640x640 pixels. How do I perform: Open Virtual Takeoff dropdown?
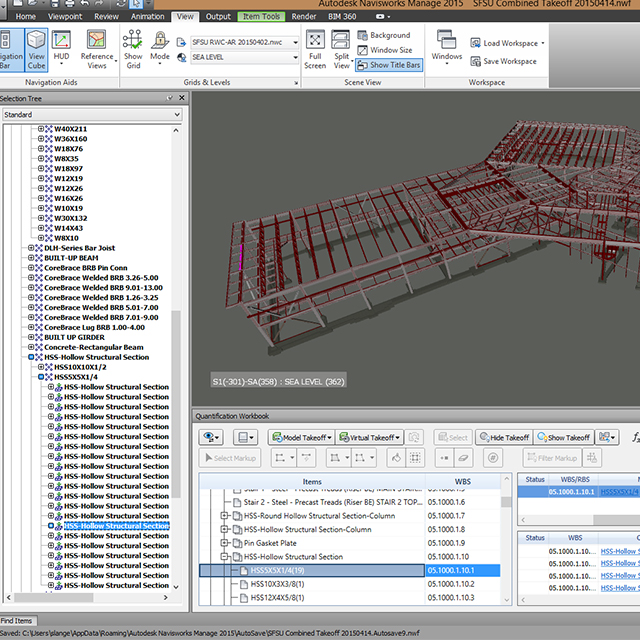tap(369, 438)
